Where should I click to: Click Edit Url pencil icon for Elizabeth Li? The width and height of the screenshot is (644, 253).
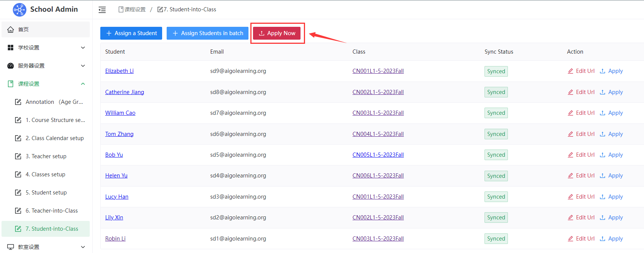click(570, 71)
